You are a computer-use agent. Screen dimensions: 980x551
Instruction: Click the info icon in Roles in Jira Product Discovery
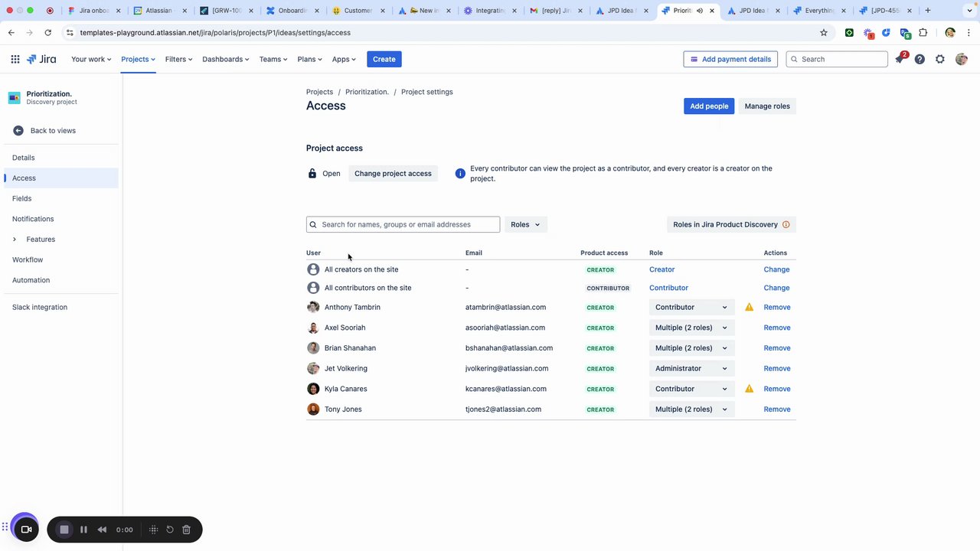(x=786, y=225)
